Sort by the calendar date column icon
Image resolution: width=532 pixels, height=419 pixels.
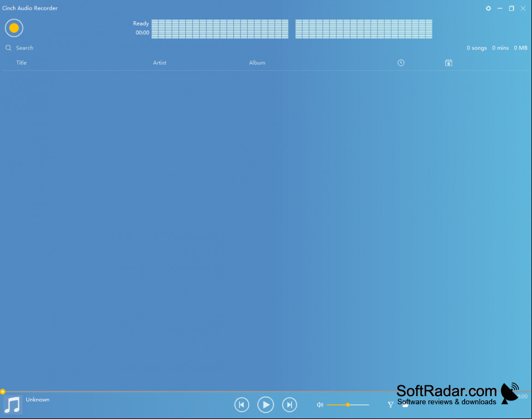449,63
